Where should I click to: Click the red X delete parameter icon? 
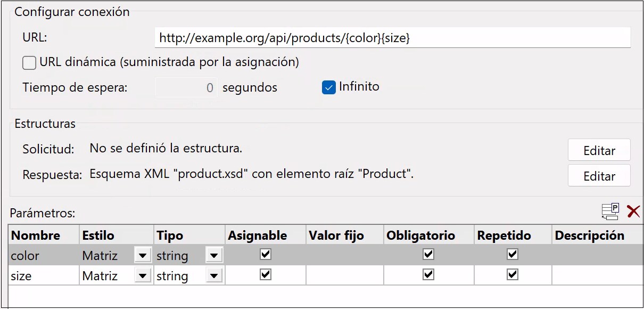point(633,212)
